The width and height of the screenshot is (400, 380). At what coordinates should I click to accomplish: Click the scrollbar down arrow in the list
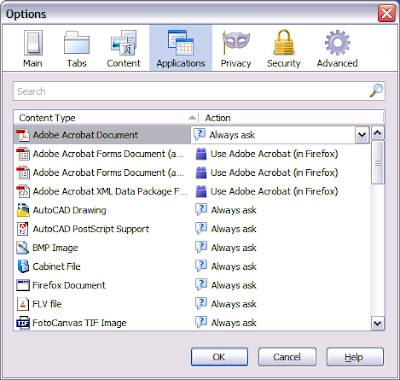377,323
